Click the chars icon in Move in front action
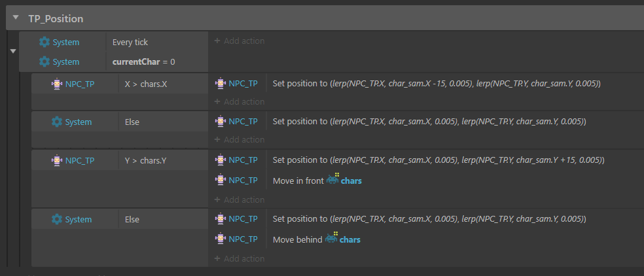The height and width of the screenshot is (276, 644). [x=332, y=179]
